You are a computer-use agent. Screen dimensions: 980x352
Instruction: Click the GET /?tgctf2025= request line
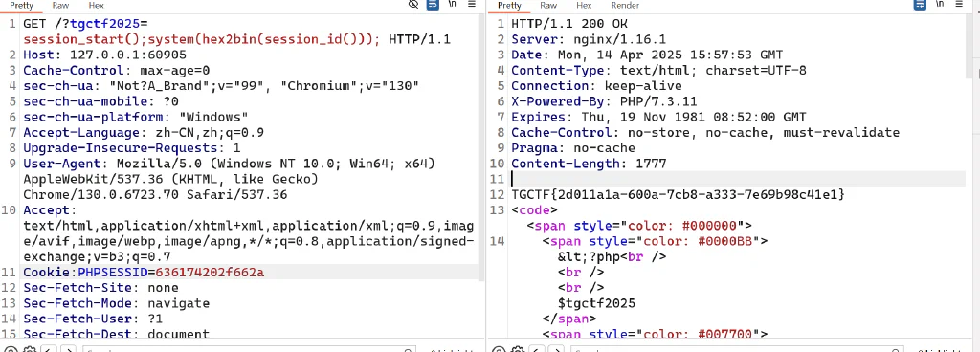85,24
